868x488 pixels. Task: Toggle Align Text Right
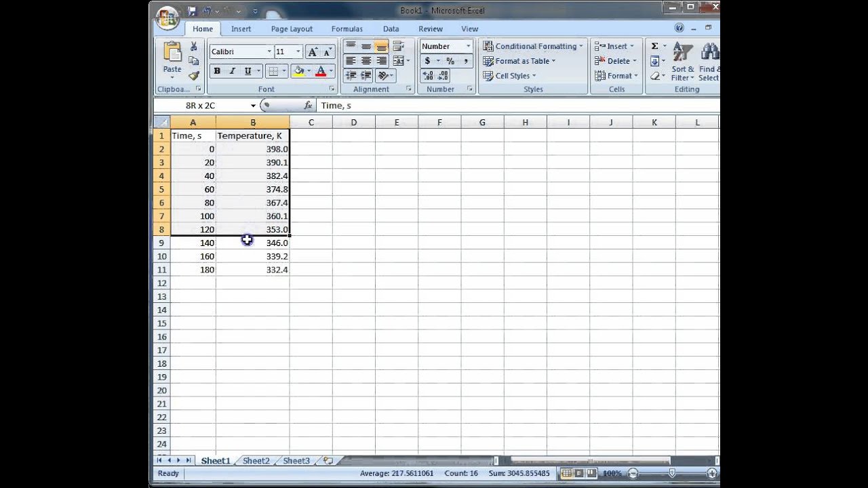(382, 61)
